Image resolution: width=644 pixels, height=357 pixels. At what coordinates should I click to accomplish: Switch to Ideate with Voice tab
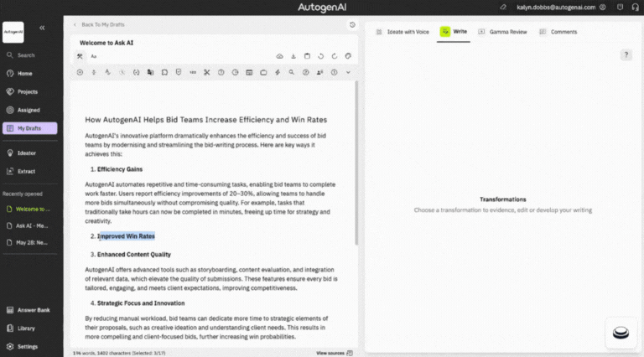[x=402, y=32]
